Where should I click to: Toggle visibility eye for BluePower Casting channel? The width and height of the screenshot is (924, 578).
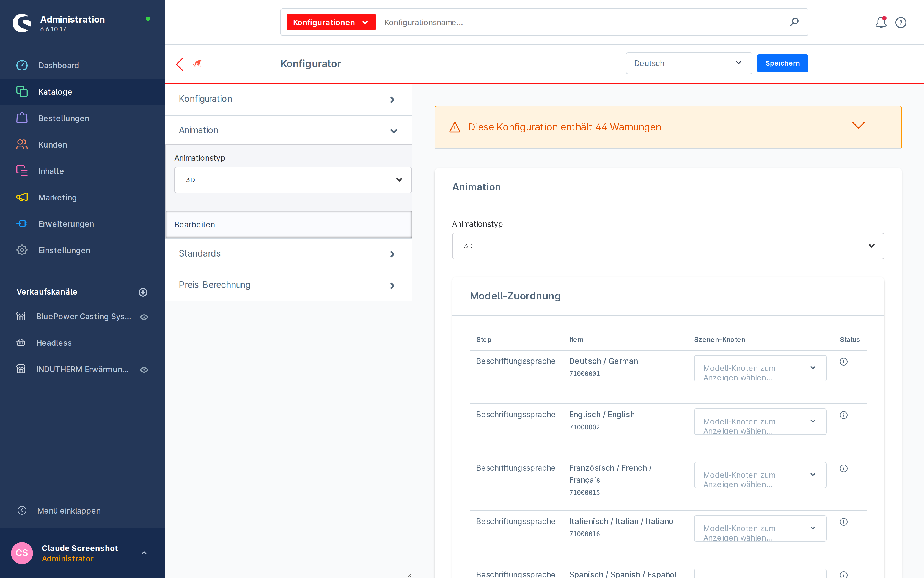pyautogui.click(x=144, y=317)
